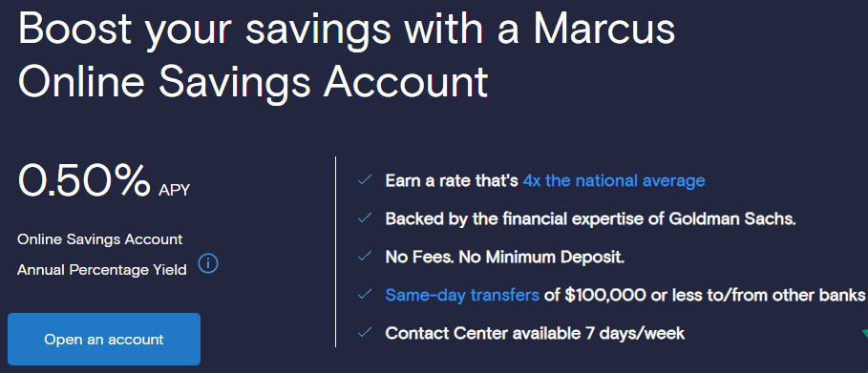Click the checkmark next to Contact Center
Image resolution: width=868 pixels, height=373 pixels.
click(x=364, y=333)
